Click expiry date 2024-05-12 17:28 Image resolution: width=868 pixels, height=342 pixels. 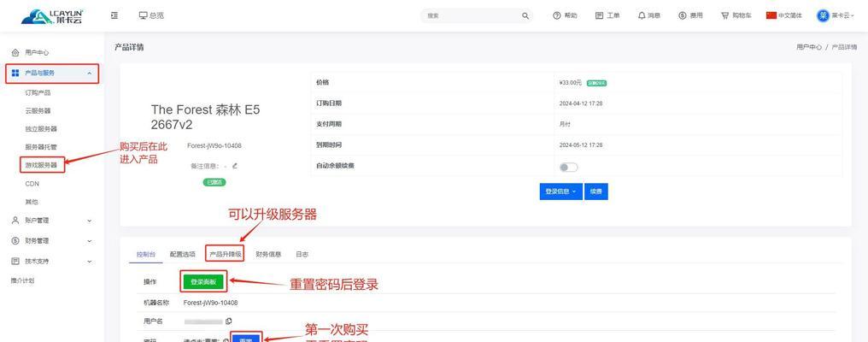(581, 145)
